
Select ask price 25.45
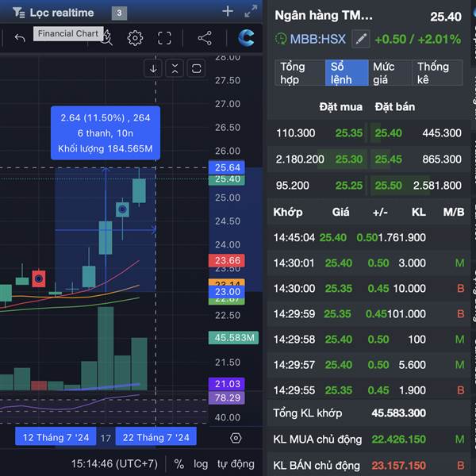388,159
